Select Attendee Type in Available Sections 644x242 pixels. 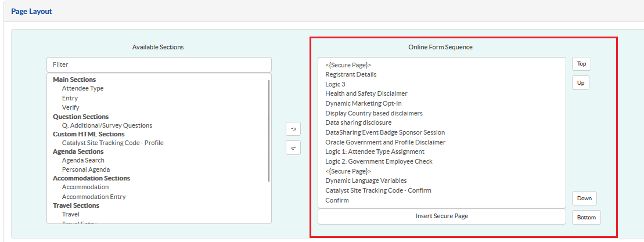pyautogui.click(x=82, y=88)
